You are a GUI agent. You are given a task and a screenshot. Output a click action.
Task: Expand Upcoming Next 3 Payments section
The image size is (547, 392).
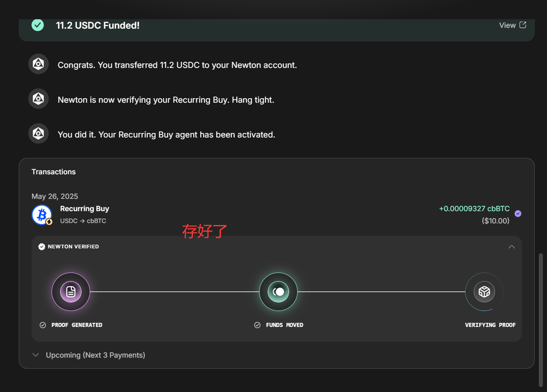88,355
